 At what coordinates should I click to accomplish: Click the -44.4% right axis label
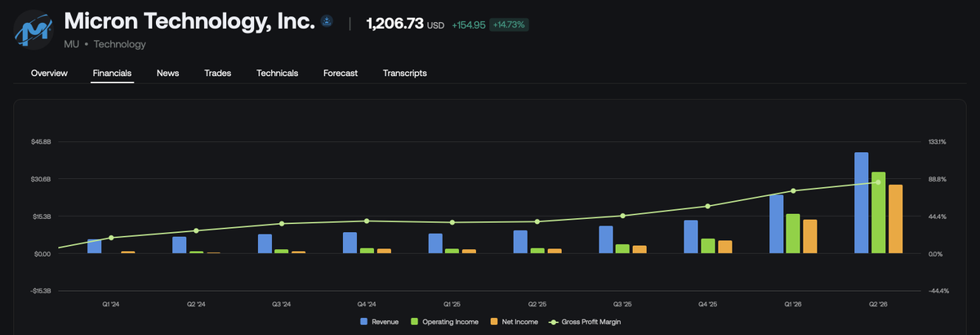tap(938, 291)
